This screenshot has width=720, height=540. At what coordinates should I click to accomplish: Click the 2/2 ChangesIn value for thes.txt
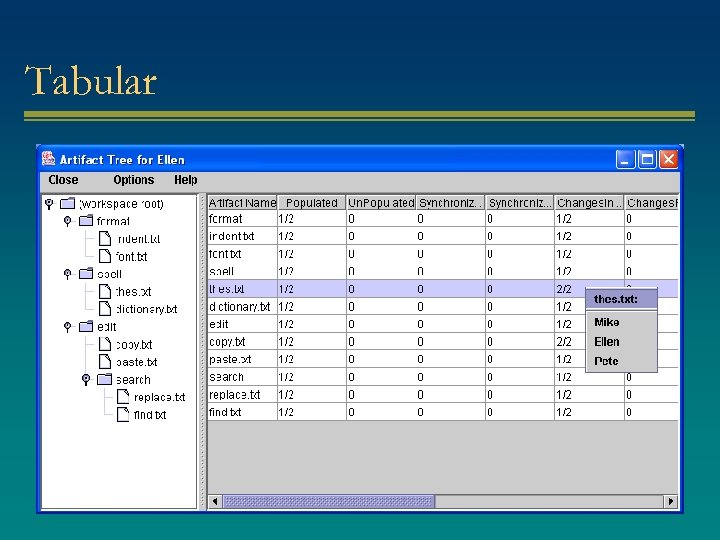point(564,289)
